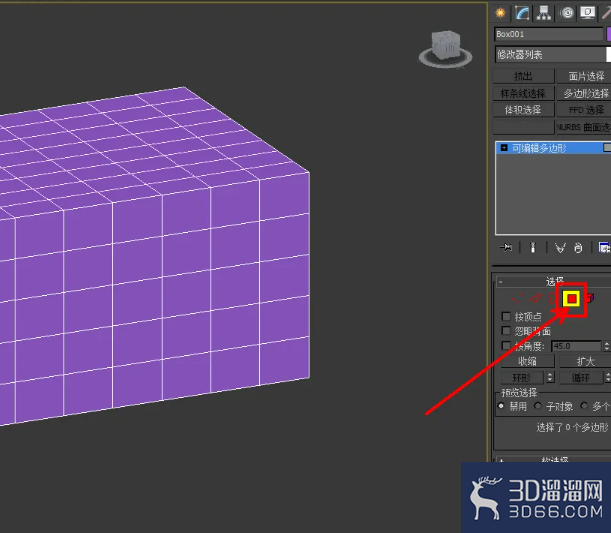Click the 扩大 selection button
The image size is (611, 533).
[x=585, y=361]
